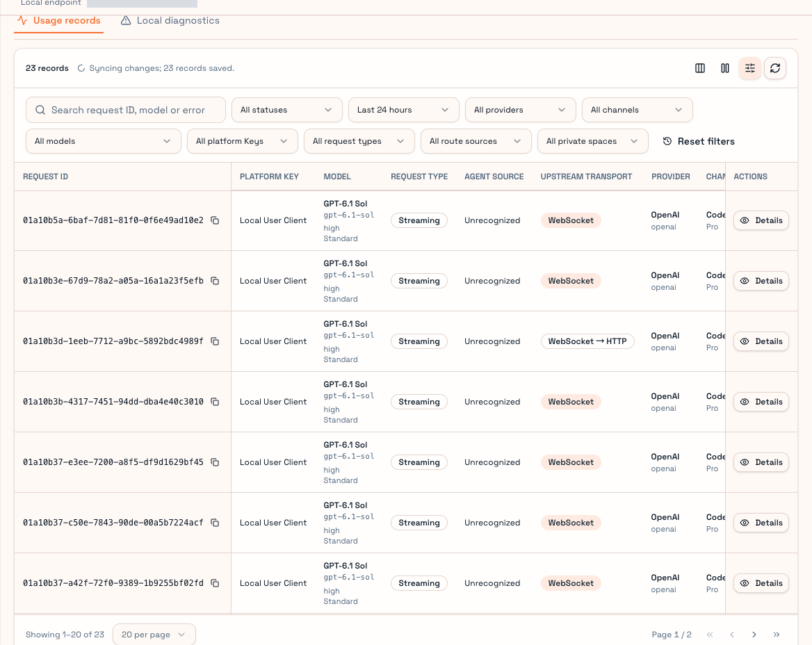Open the 20 per page dropdown

pyautogui.click(x=154, y=635)
